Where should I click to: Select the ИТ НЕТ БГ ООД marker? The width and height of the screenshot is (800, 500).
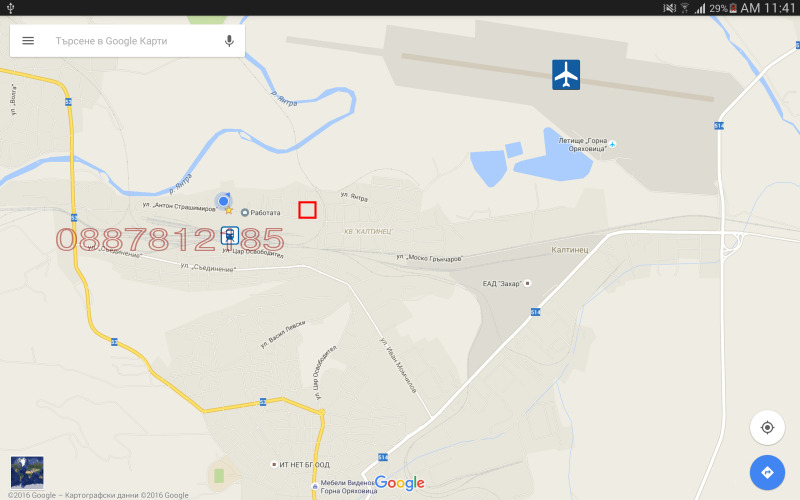301,465
